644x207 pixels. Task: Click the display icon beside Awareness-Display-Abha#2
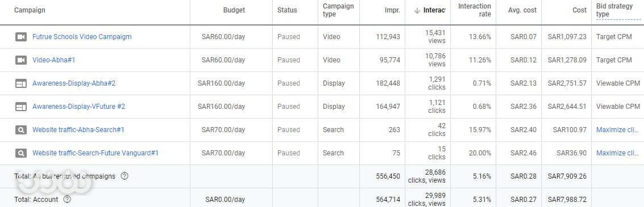pyautogui.click(x=21, y=83)
